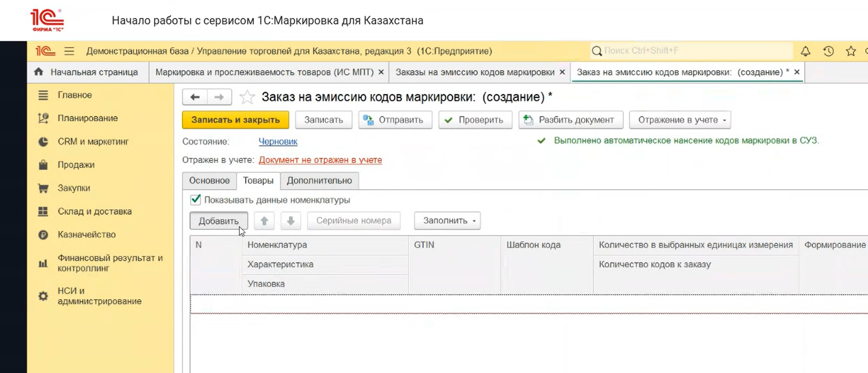Click the empty first table row

click(x=528, y=304)
